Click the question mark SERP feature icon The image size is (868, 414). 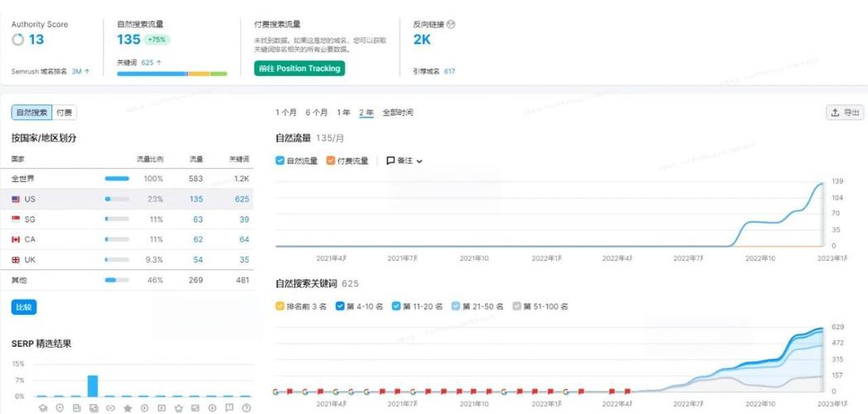tap(246, 407)
